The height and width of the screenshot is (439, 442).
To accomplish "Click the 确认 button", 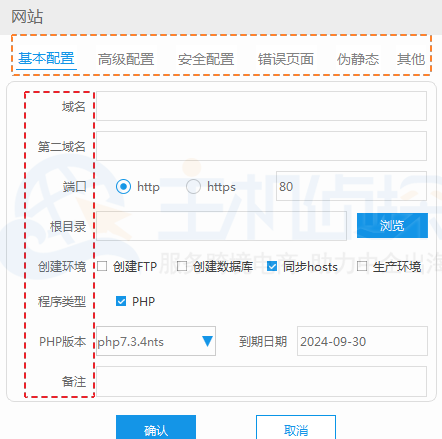I will click(156, 428).
